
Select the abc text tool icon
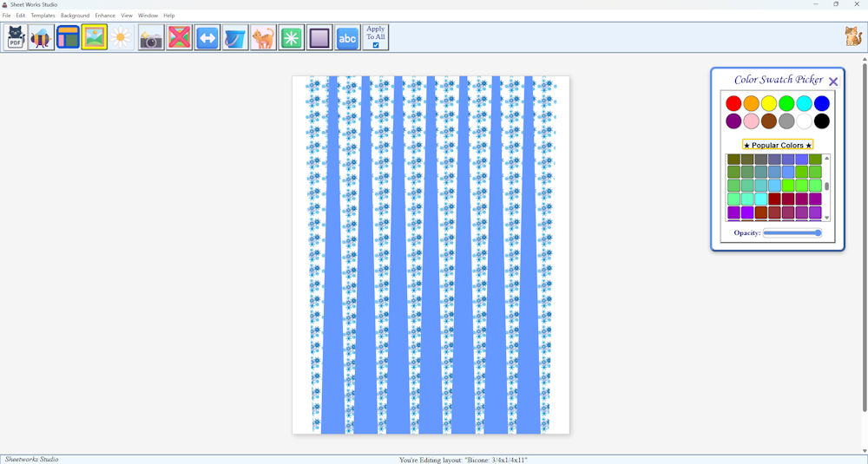[x=348, y=37]
